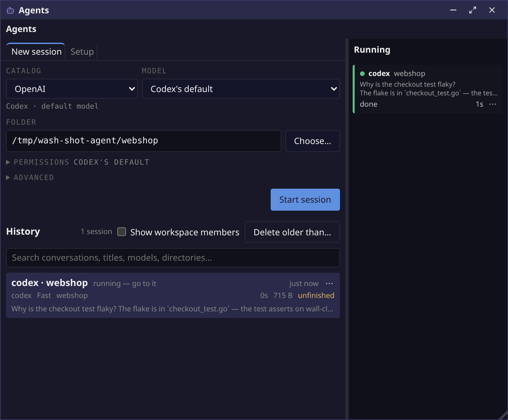Viewport: 508px width, 420px height.
Task: Enable Show workspace members checkbox
Action: (122, 232)
